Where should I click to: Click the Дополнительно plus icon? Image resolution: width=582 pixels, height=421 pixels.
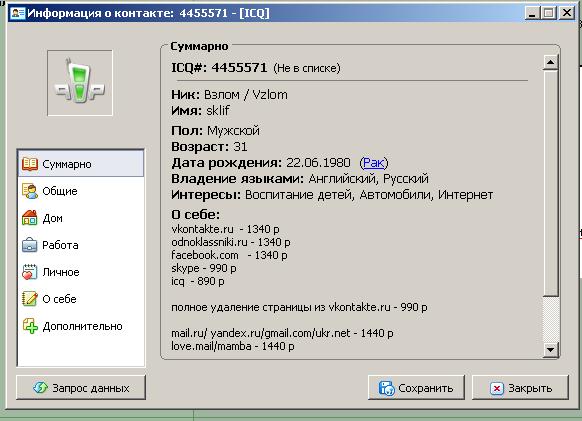[x=30, y=326]
